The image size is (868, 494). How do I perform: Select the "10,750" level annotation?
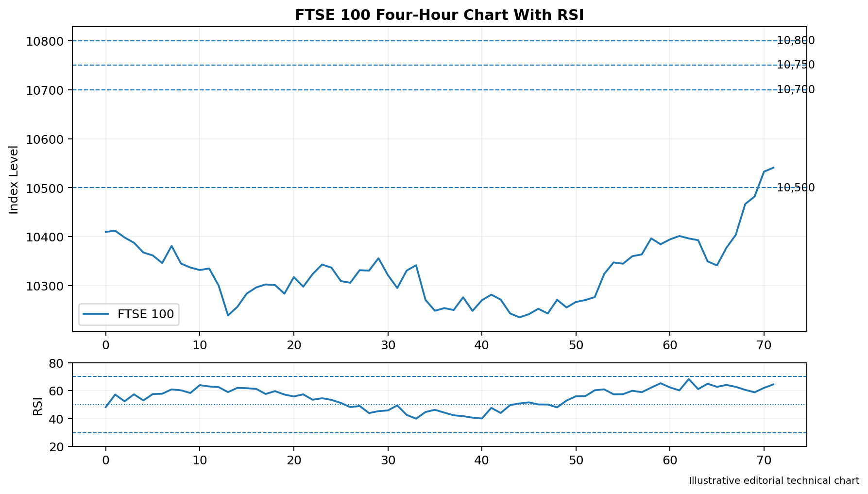click(796, 65)
